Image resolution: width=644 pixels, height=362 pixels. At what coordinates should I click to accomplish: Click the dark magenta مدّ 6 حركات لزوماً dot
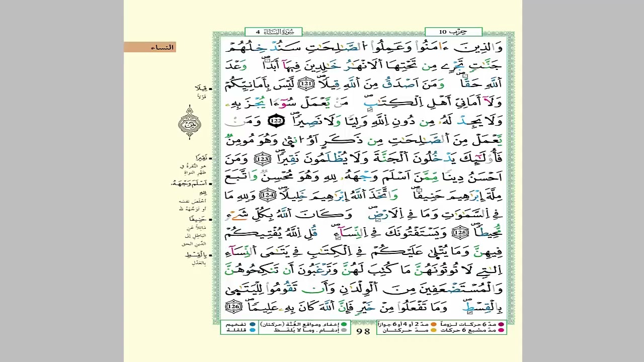[x=501, y=325]
